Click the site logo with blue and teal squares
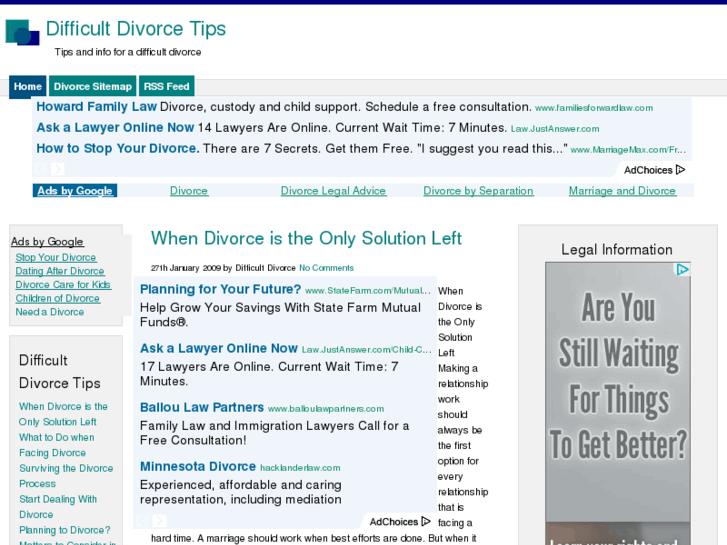 pos(22,32)
